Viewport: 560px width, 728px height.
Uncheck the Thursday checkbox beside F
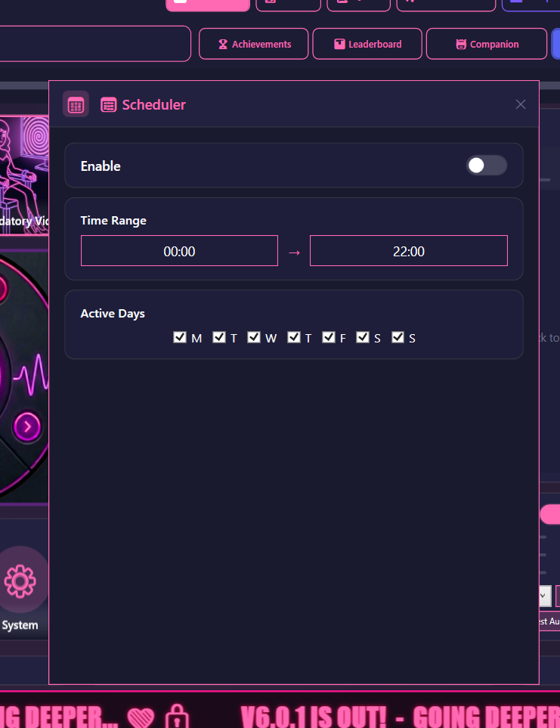(x=294, y=337)
